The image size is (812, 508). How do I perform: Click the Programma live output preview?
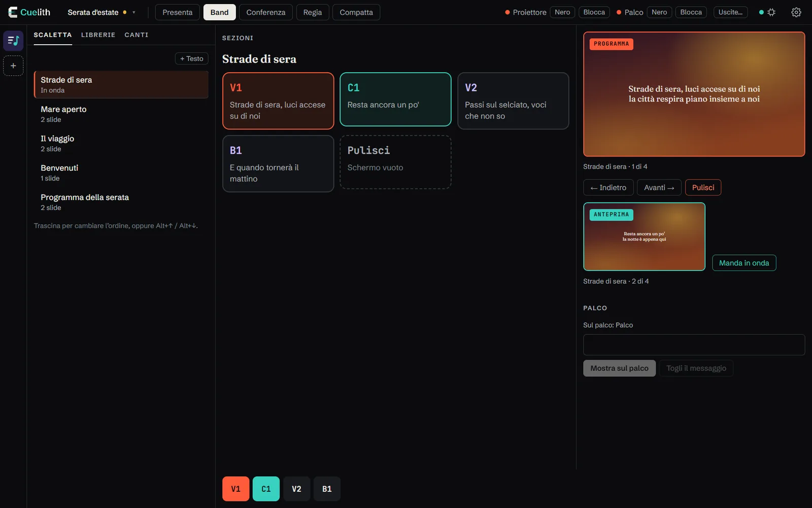694,94
